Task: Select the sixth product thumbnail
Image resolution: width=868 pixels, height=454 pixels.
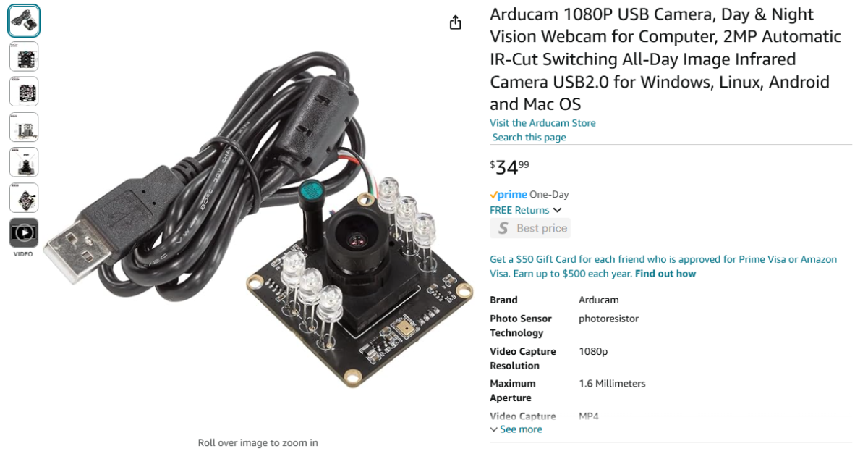Action: click(x=24, y=198)
